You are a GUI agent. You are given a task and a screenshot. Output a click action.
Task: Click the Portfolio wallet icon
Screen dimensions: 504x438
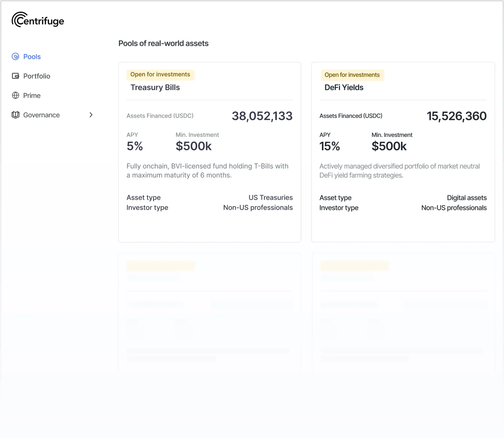15,76
